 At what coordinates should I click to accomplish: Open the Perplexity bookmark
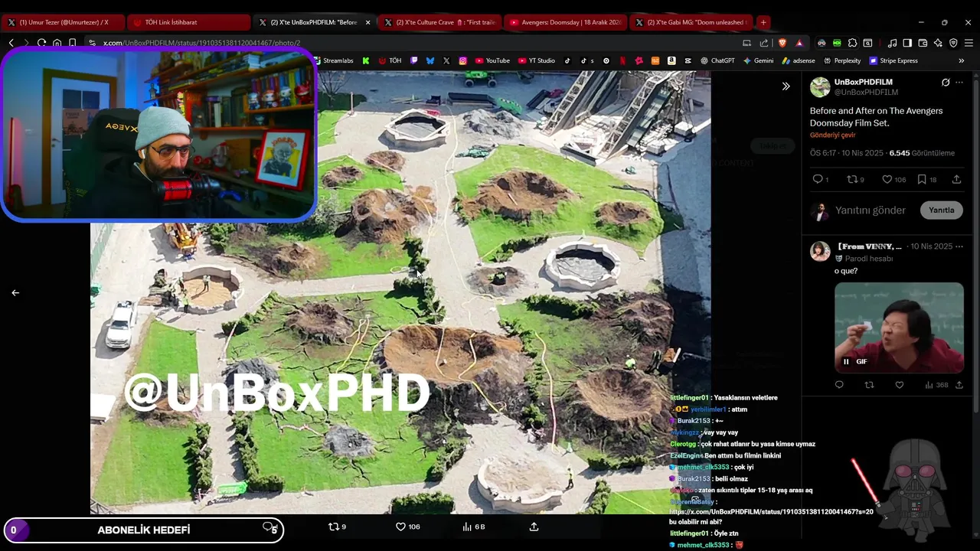pos(842,60)
